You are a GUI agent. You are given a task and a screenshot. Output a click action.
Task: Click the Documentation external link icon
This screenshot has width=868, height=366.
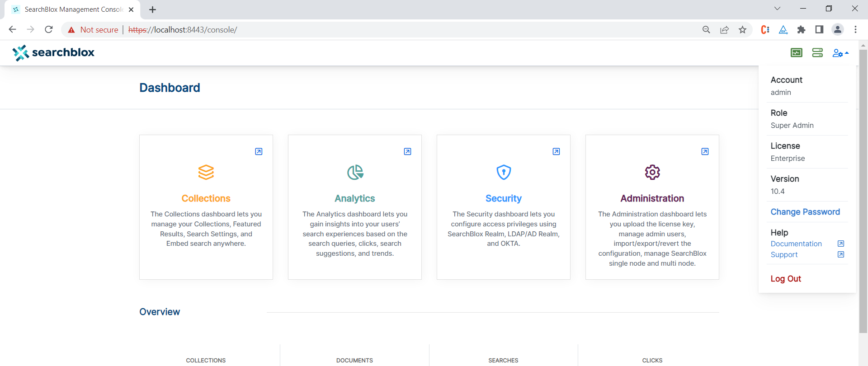pyautogui.click(x=841, y=244)
